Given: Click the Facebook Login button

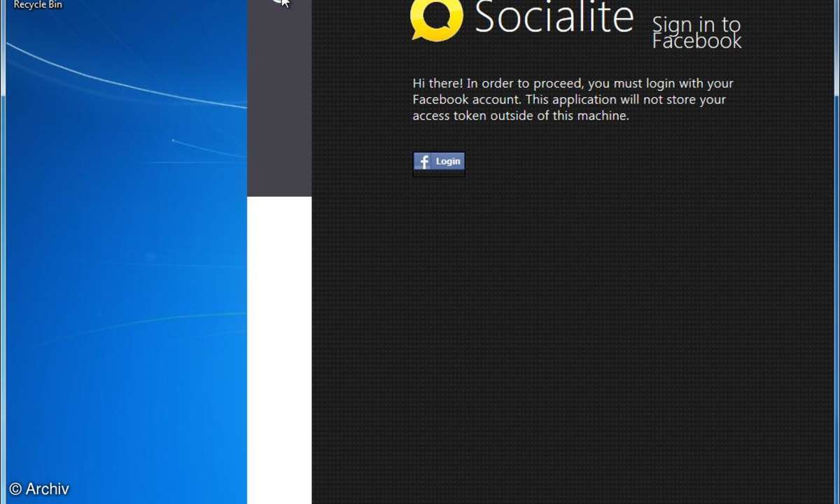Looking at the screenshot, I should (439, 162).
